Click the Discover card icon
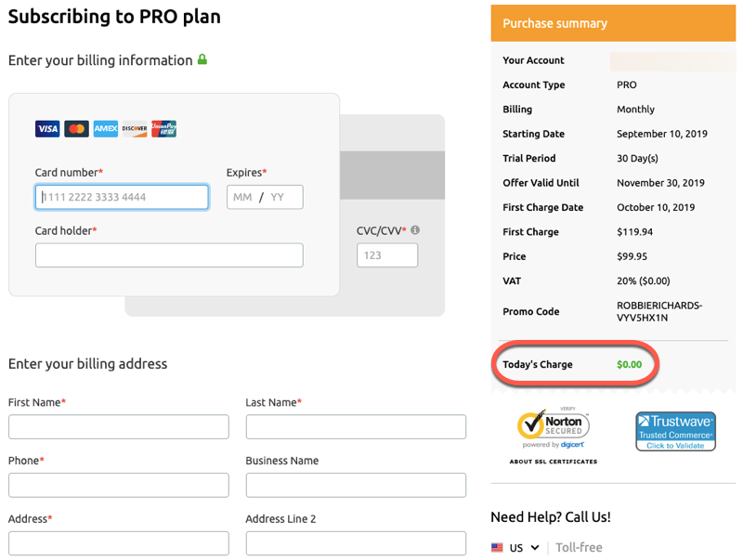The height and width of the screenshot is (560, 743). [135, 129]
